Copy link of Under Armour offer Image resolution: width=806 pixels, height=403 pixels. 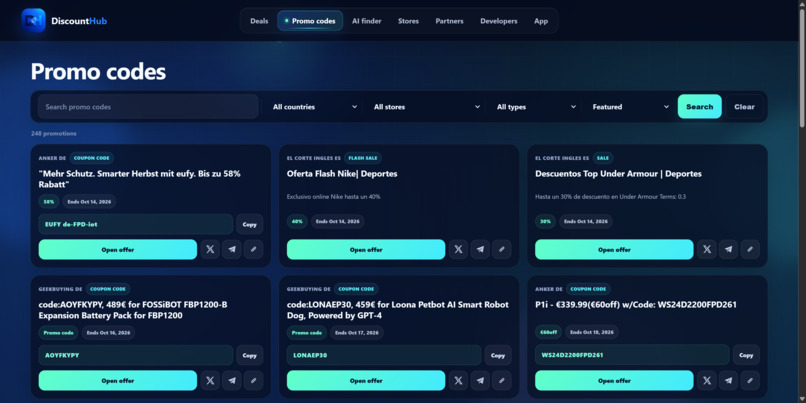tap(750, 249)
